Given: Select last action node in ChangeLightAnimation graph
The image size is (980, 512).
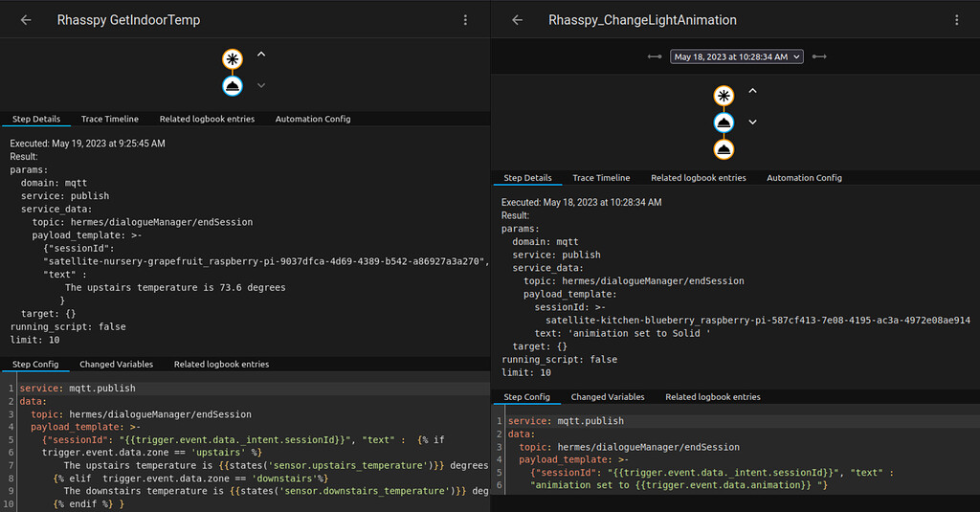Looking at the screenshot, I should [x=724, y=149].
